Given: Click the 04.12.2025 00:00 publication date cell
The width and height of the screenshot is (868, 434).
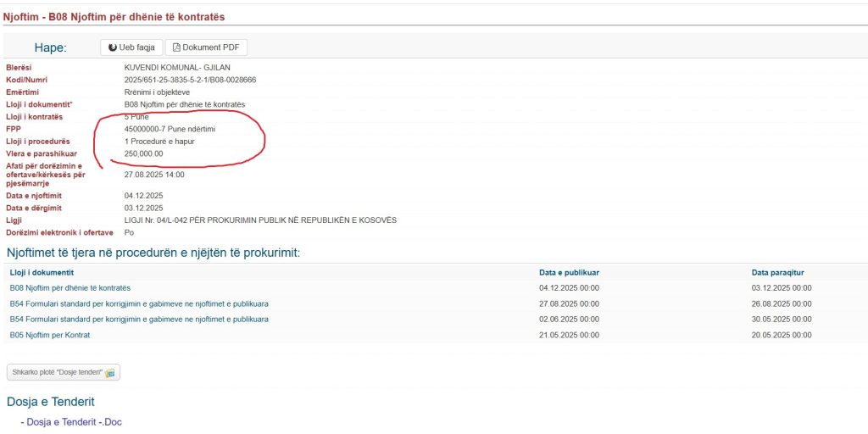Looking at the screenshot, I should [x=570, y=288].
